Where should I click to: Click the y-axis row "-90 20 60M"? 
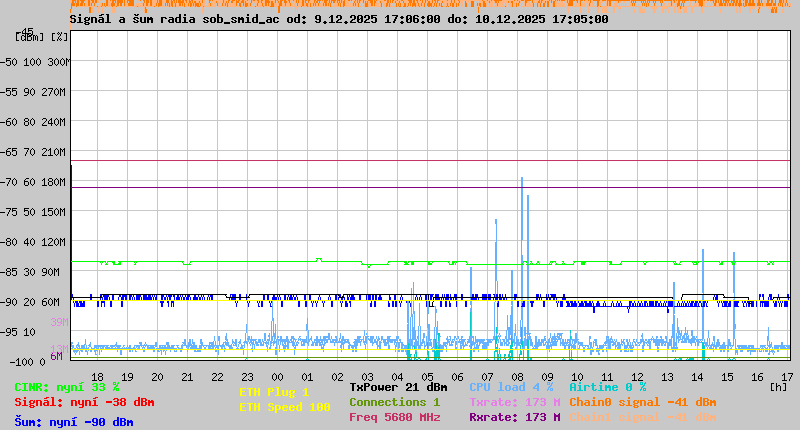tap(32, 302)
